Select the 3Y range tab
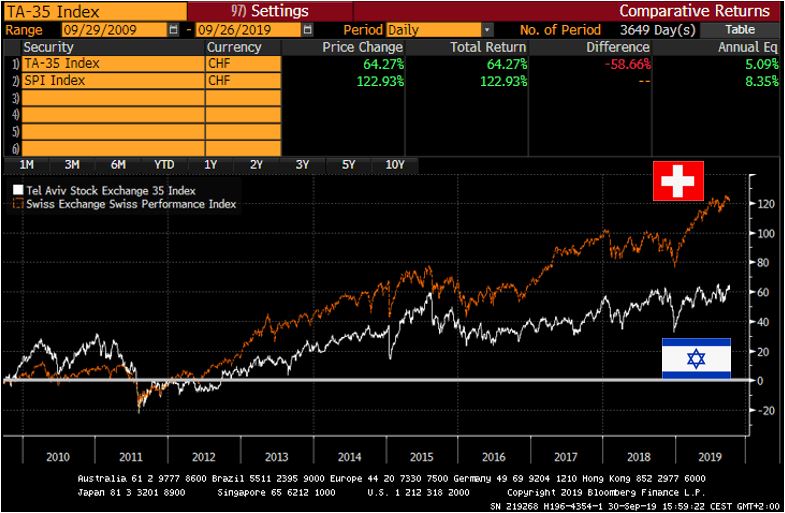The image size is (785, 513). click(x=302, y=165)
